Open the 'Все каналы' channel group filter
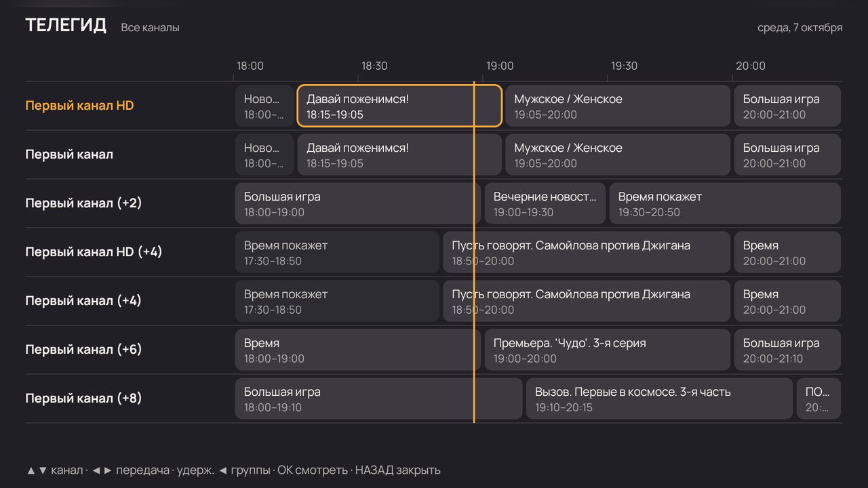The width and height of the screenshot is (868, 488). click(150, 28)
